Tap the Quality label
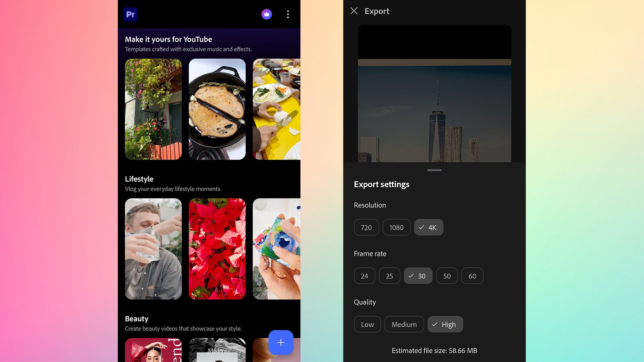Viewport: 644px width, 362px height. pos(365,302)
